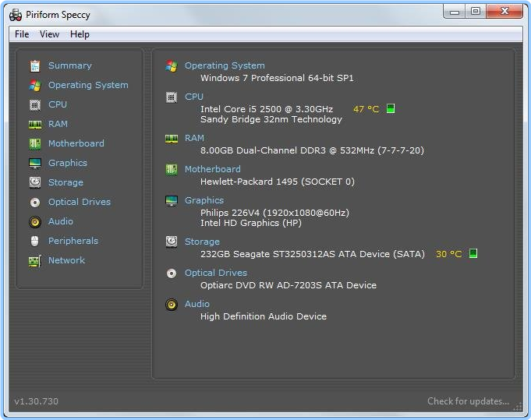
Task: Click the Motherboard icon in summary panel
Action: click(x=172, y=169)
